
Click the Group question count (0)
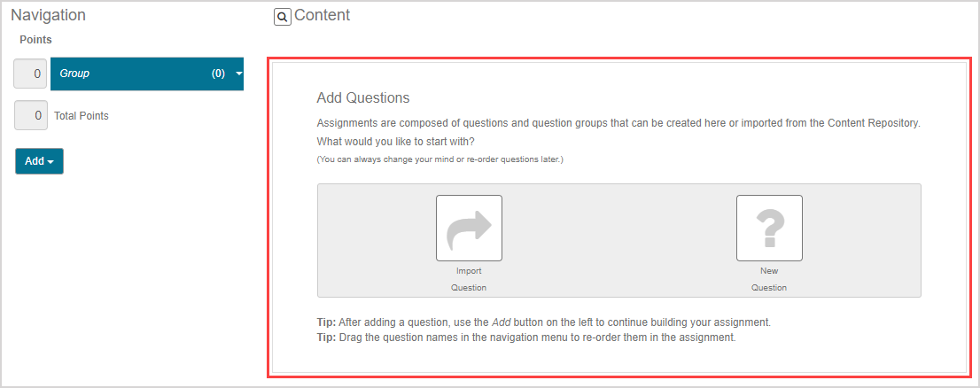[x=218, y=74]
